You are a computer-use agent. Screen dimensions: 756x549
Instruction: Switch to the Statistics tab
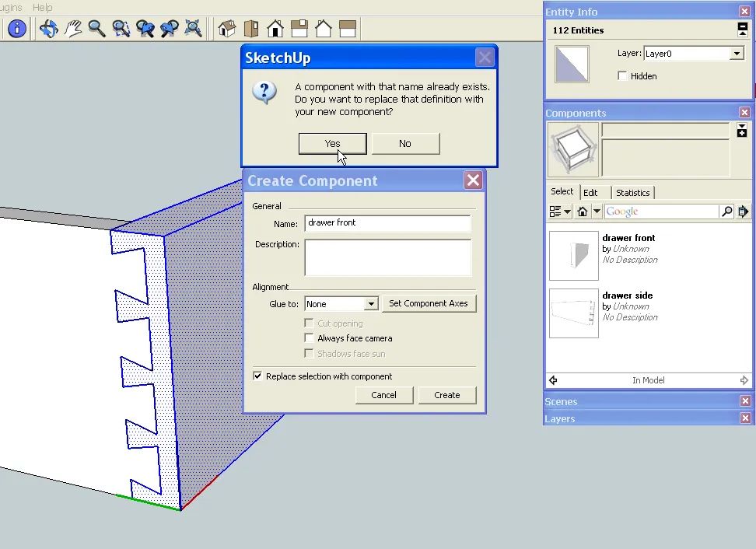tap(632, 193)
